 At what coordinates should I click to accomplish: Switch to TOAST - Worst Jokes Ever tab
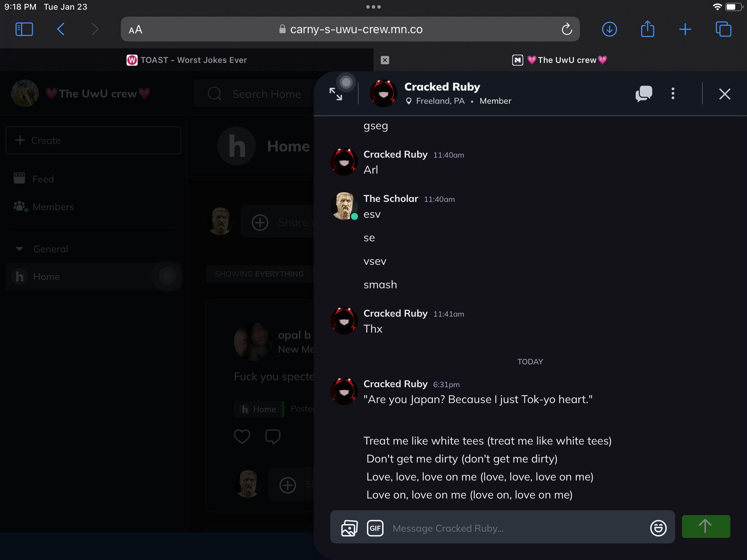[187, 60]
